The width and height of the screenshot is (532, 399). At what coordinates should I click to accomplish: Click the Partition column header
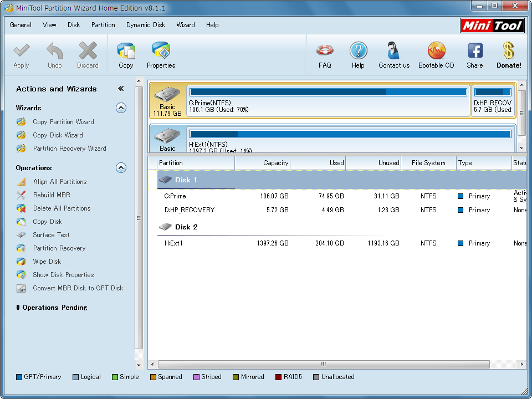point(196,163)
